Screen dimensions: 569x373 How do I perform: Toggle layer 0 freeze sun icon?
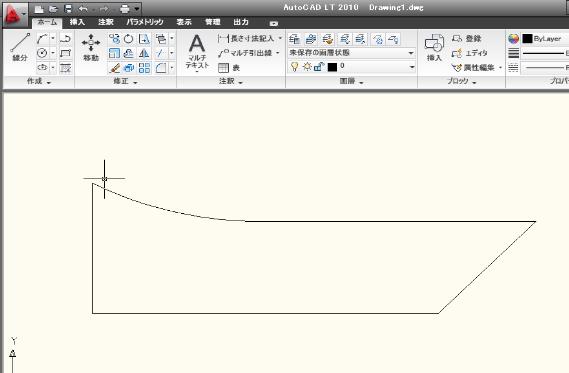[x=307, y=67]
